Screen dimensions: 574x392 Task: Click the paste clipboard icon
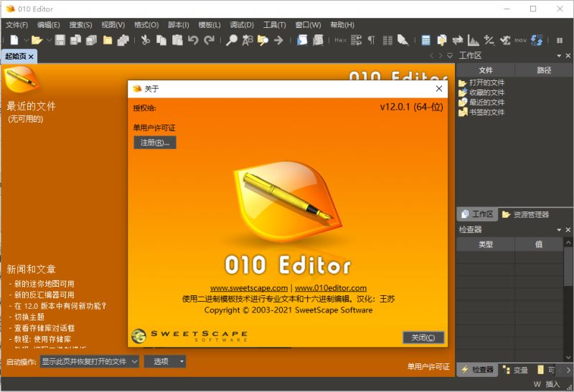[x=177, y=40]
